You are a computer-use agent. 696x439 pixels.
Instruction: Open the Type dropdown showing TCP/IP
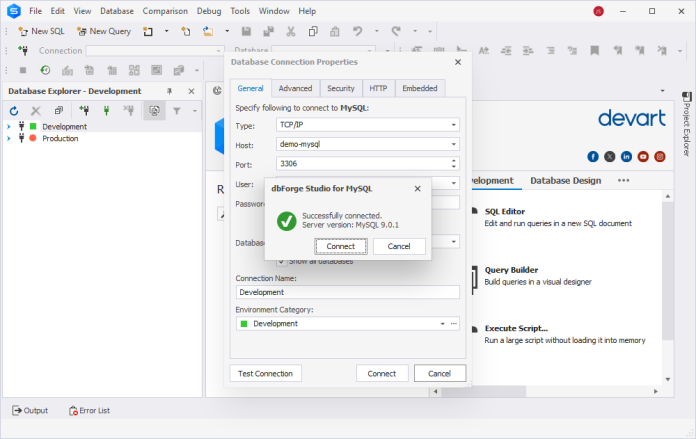click(x=453, y=125)
